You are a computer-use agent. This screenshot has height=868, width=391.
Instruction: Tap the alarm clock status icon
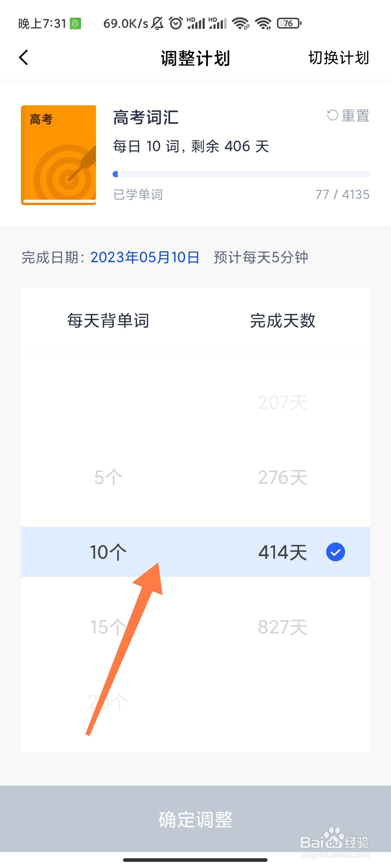coord(176,23)
